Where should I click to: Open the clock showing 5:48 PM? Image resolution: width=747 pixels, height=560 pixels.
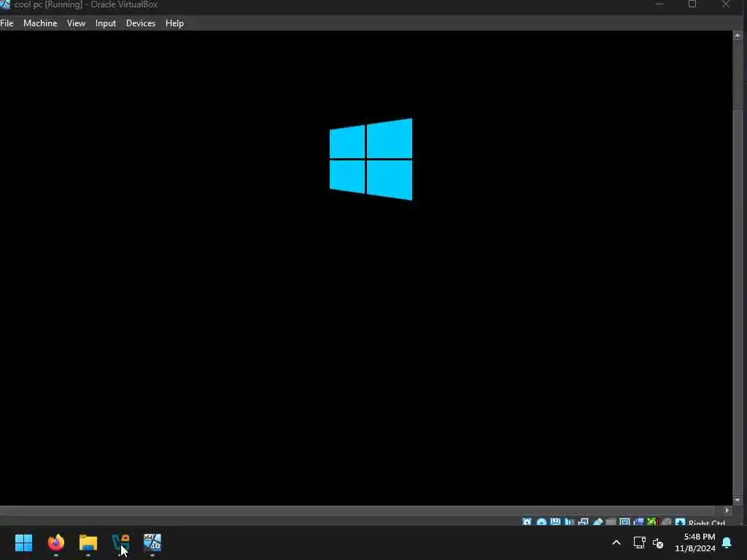click(x=695, y=542)
